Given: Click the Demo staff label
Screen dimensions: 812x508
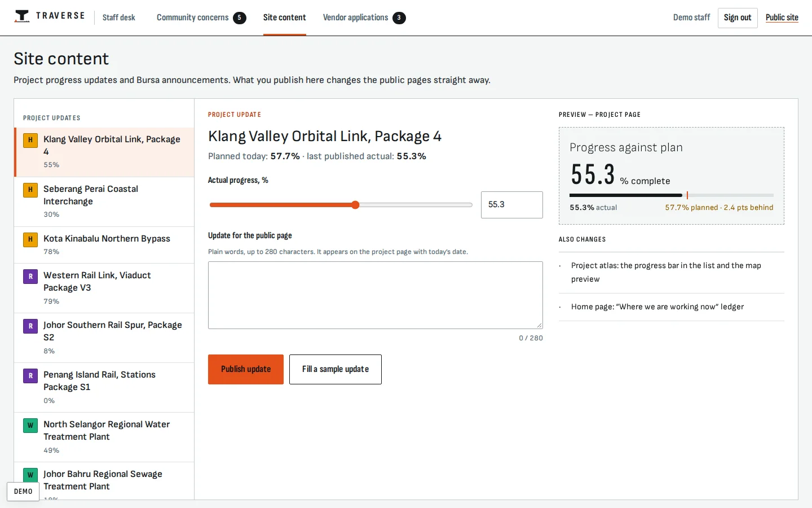Looking at the screenshot, I should 691,17.
